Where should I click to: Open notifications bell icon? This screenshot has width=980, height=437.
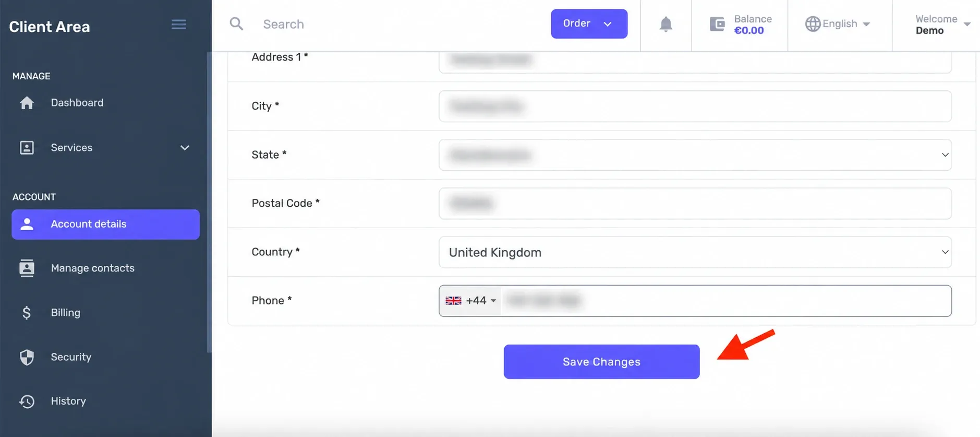pyautogui.click(x=666, y=24)
